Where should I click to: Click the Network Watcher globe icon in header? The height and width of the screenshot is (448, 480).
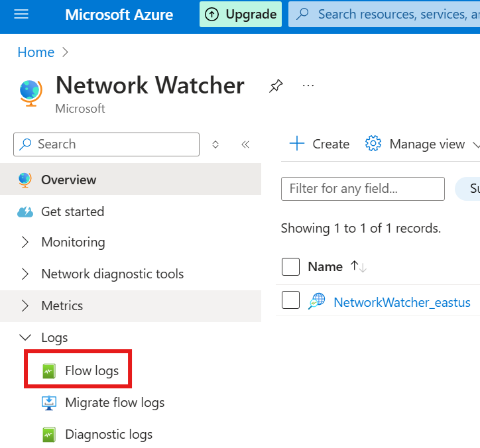pyautogui.click(x=30, y=93)
